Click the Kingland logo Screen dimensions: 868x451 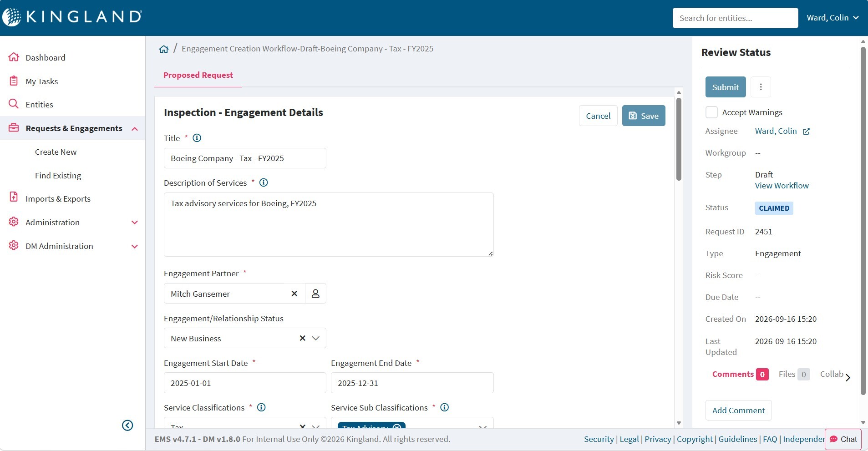tap(72, 17)
